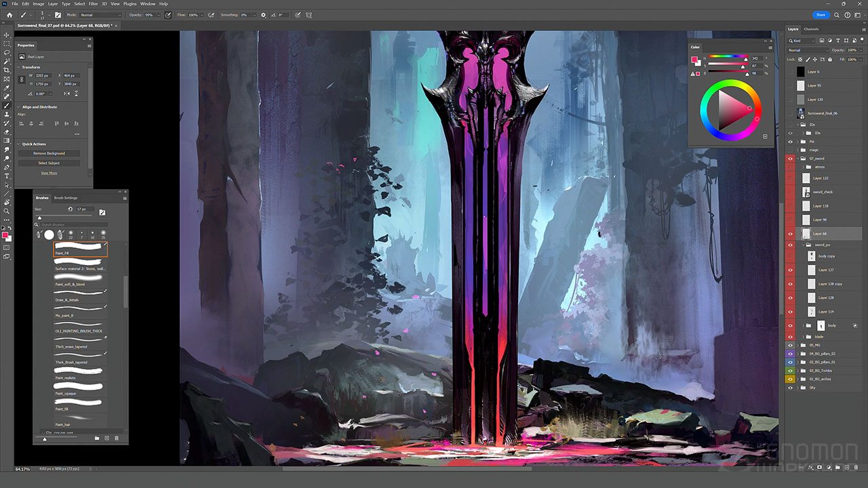Click the foreground color swatch in toolbar
Image resolution: width=868 pixels, height=488 pixels.
point(5,235)
